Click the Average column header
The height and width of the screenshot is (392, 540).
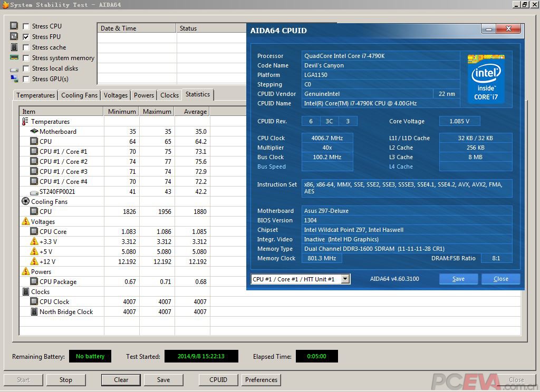(192, 112)
